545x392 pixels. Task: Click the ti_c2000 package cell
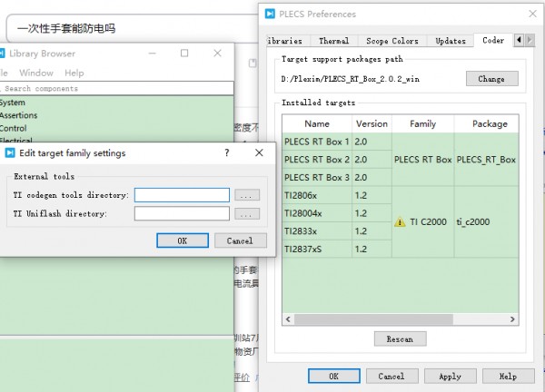click(x=487, y=222)
